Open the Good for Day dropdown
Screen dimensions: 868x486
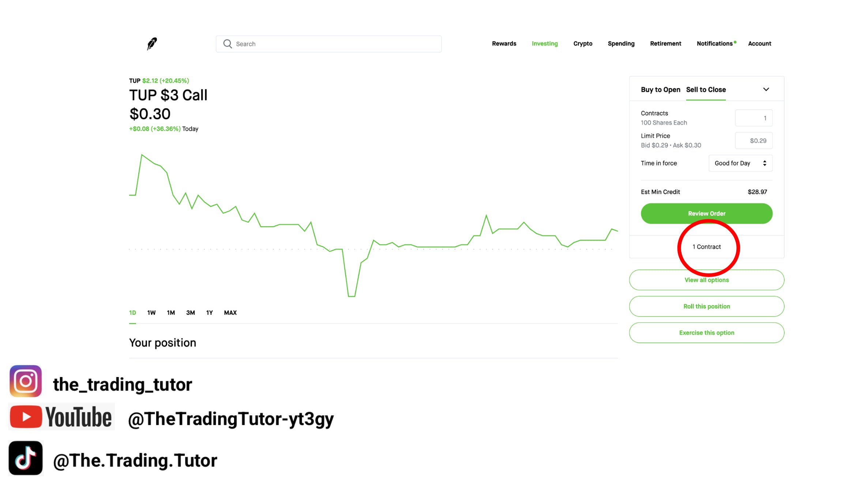click(740, 163)
